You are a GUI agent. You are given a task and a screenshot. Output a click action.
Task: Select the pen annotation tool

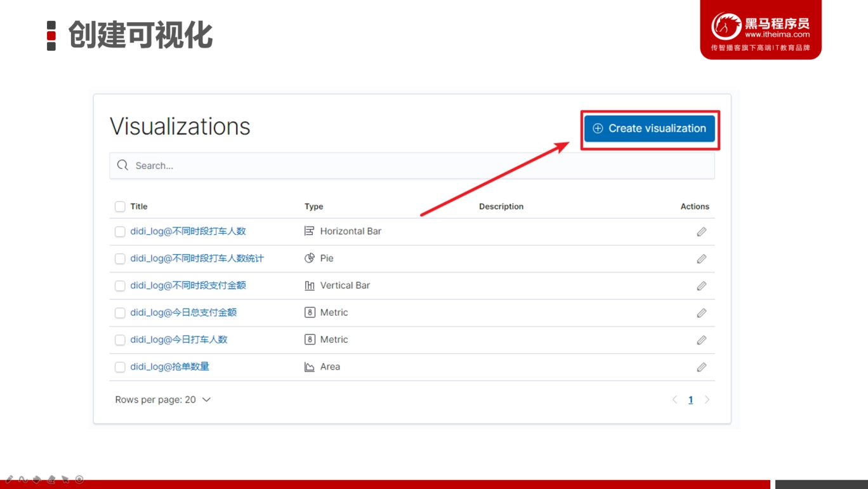click(9, 479)
